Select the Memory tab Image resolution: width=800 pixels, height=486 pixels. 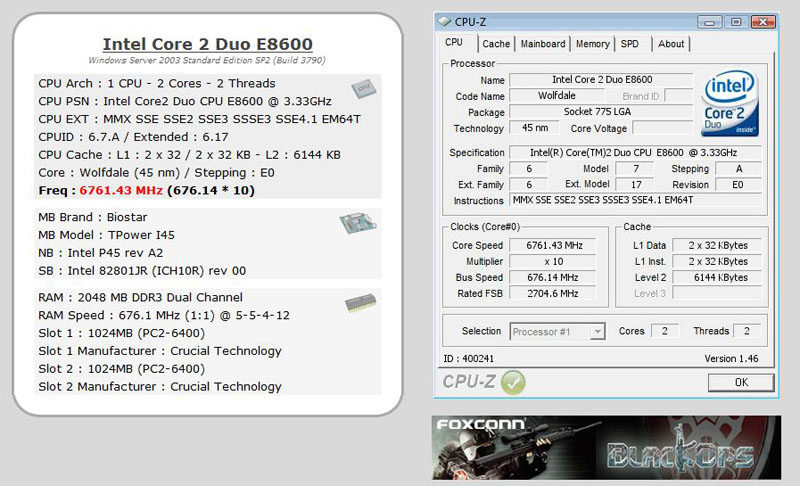pyautogui.click(x=592, y=44)
